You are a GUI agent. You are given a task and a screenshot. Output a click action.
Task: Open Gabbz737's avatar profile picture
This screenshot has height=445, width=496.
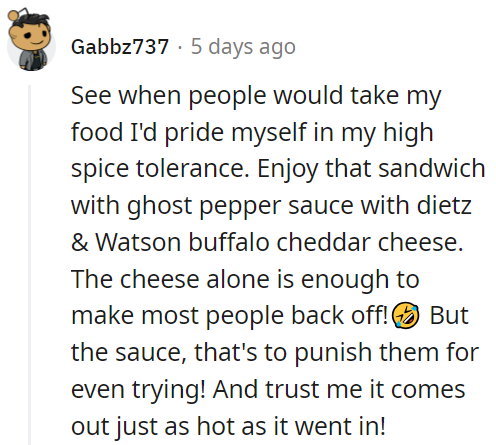tap(31, 41)
